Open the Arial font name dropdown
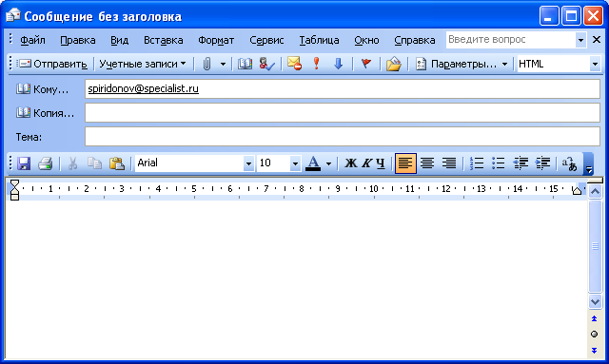Image resolution: width=609 pixels, height=364 pixels. (248, 163)
